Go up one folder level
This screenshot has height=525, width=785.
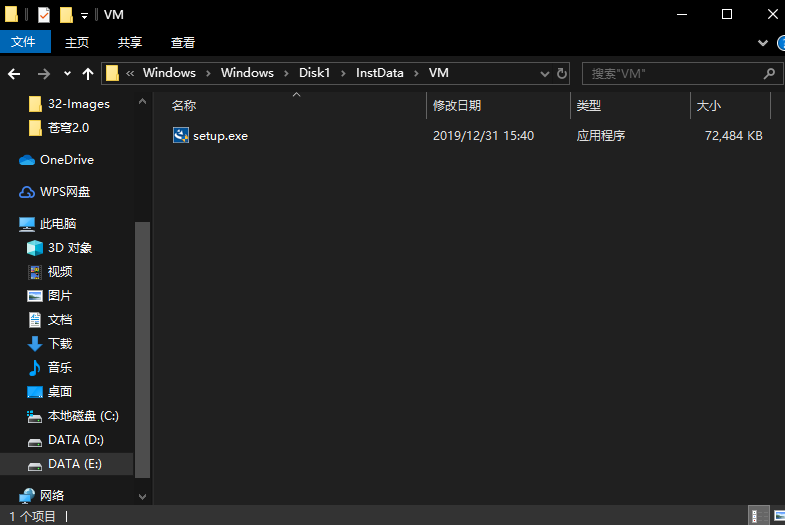[88, 74]
